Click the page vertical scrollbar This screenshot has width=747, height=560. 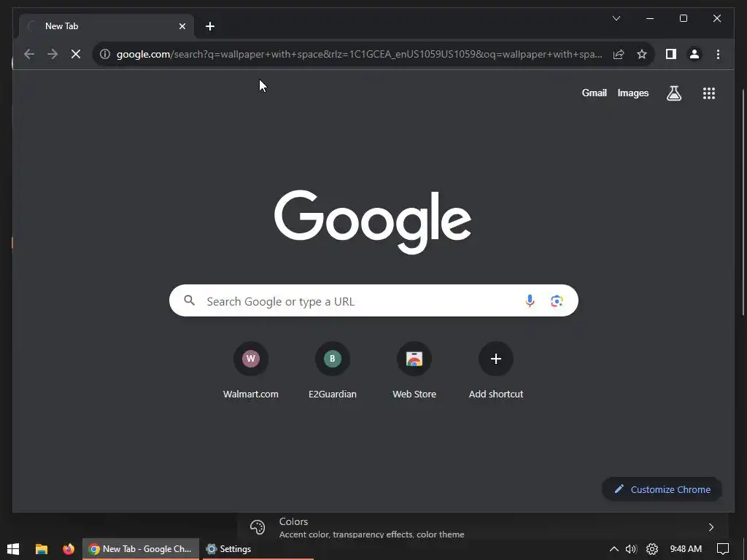pyautogui.click(x=743, y=202)
